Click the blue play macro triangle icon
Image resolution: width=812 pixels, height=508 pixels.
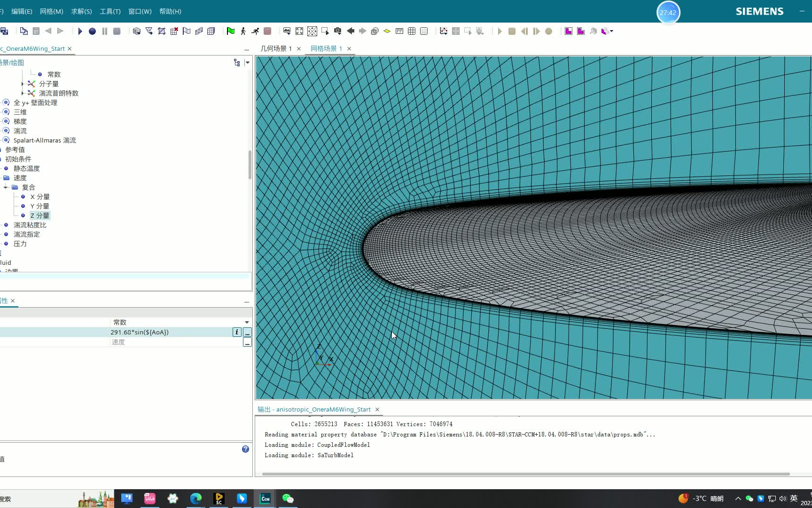80,31
